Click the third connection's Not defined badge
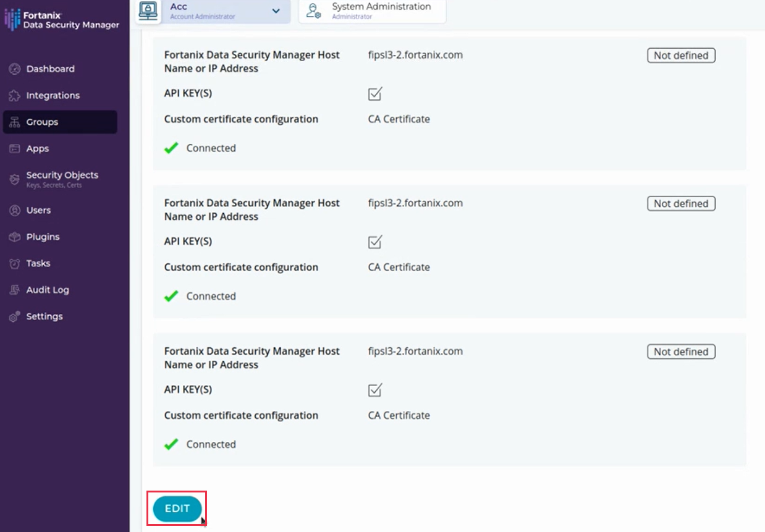The image size is (765, 532). pyautogui.click(x=681, y=352)
